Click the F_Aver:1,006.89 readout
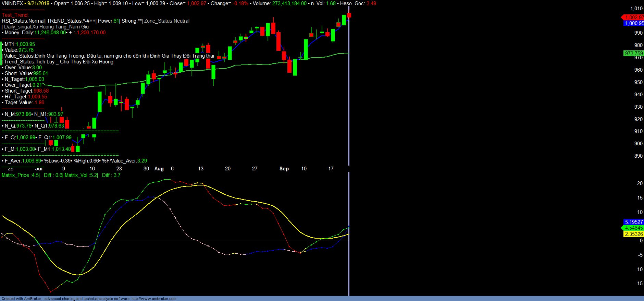Viewport: 644px width, 301px height. [23, 161]
